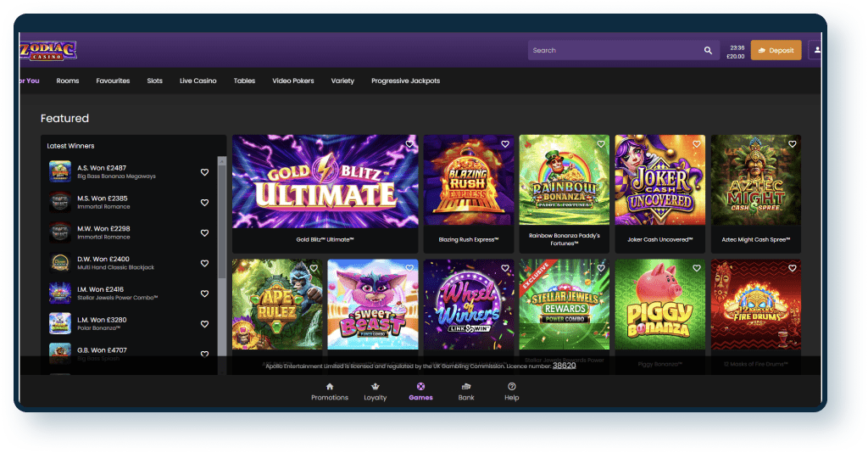
Task: Open Piggy Bonanza game thumbnail
Action: (x=659, y=304)
